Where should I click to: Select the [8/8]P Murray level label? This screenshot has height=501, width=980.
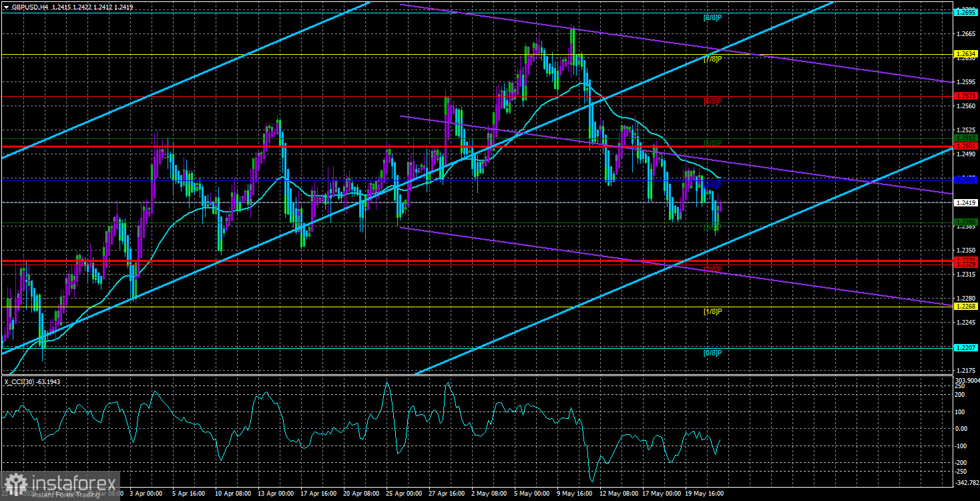pyautogui.click(x=712, y=17)
